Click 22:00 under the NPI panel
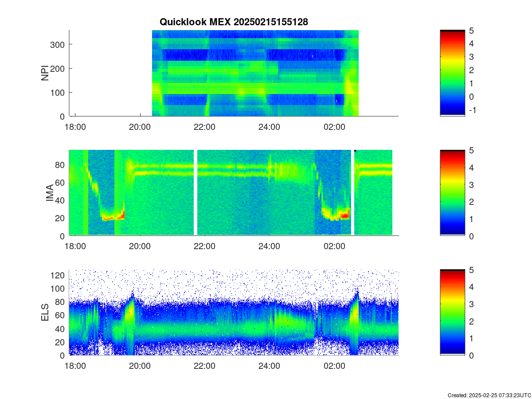 pyautogui.click(x=205, y=126)
